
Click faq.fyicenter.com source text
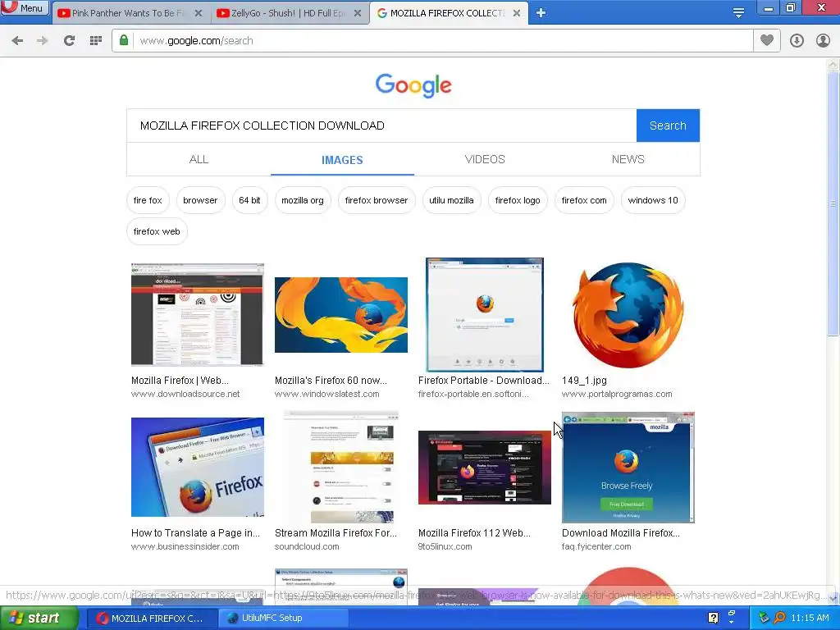pos(597,546)
